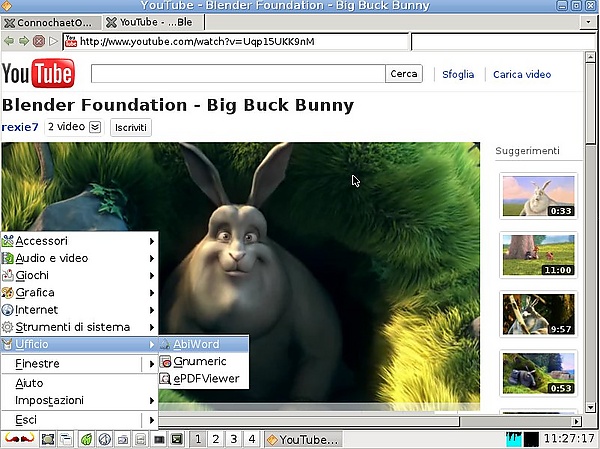Click the browser forward arrow button

pos(25,41)
